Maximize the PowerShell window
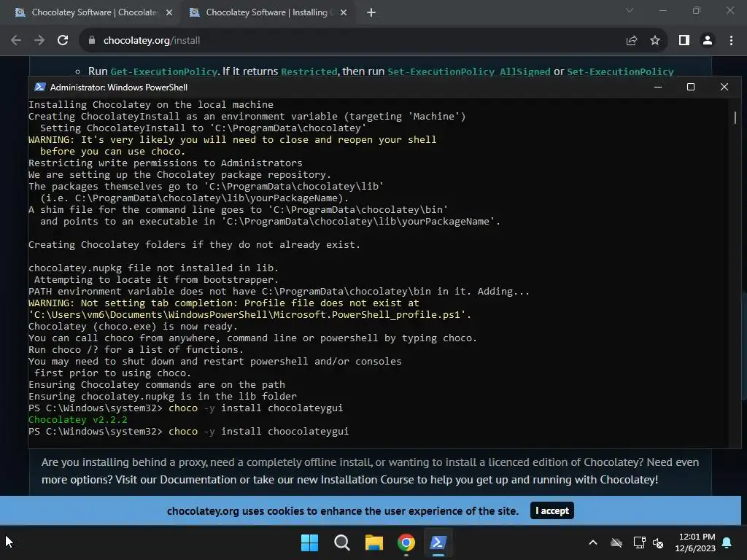747x560 pixels. pos(691,87)
